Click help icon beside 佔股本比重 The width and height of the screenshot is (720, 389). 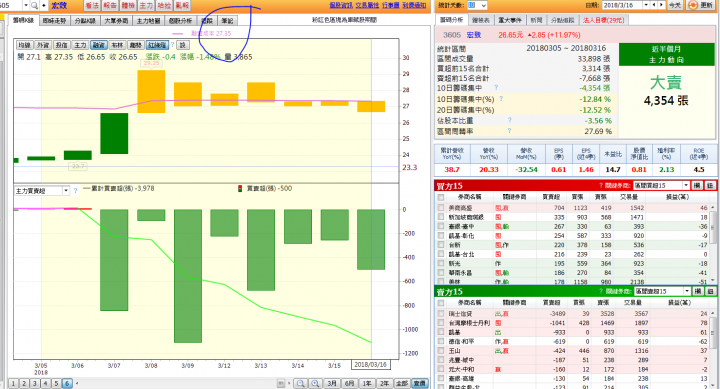tap(510, 120)
